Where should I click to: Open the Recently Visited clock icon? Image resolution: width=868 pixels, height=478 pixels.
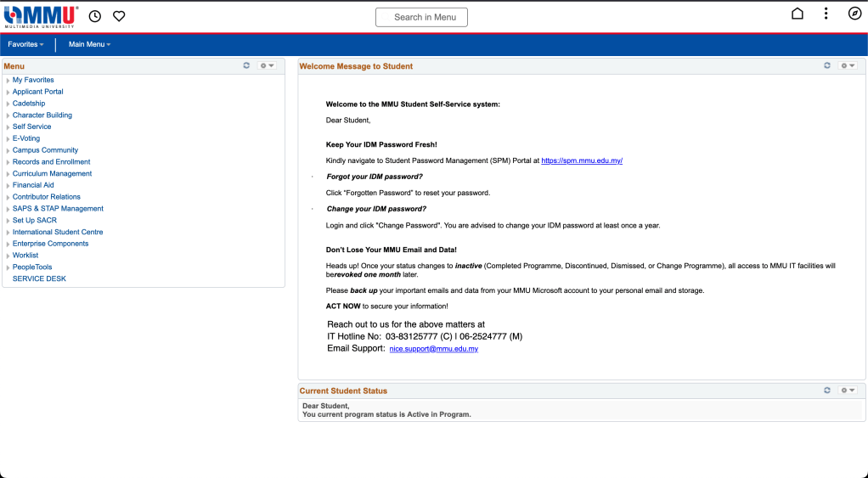[x=95, y=16]
